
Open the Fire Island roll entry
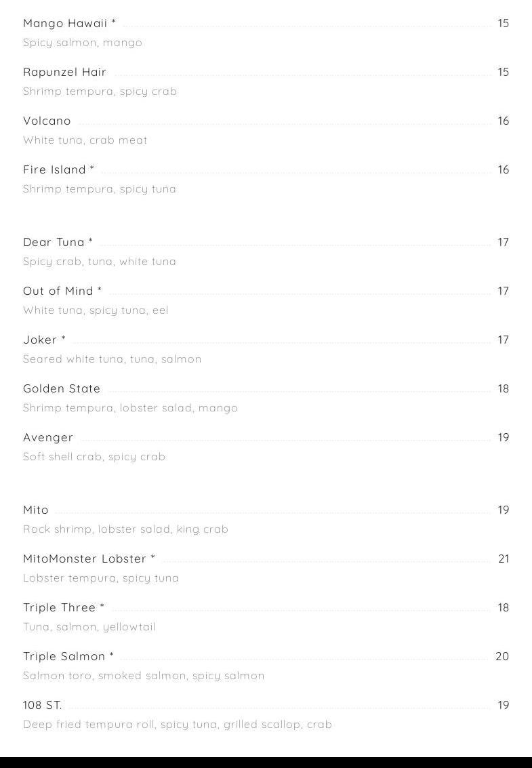pos(58,169)
